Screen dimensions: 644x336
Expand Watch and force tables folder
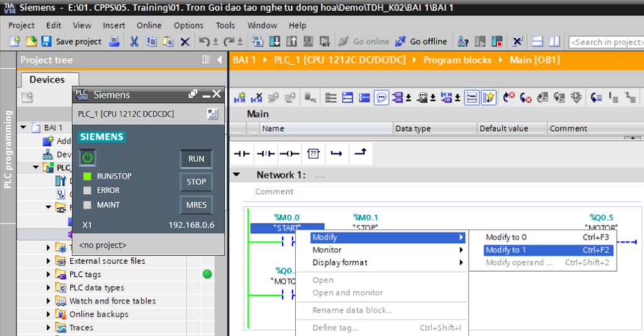click(x=48, y=301)
